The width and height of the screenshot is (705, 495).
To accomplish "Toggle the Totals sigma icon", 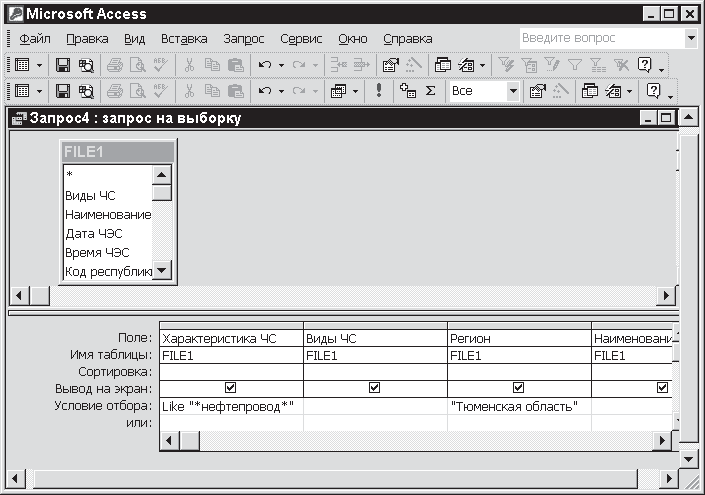I will pos(431,91).
